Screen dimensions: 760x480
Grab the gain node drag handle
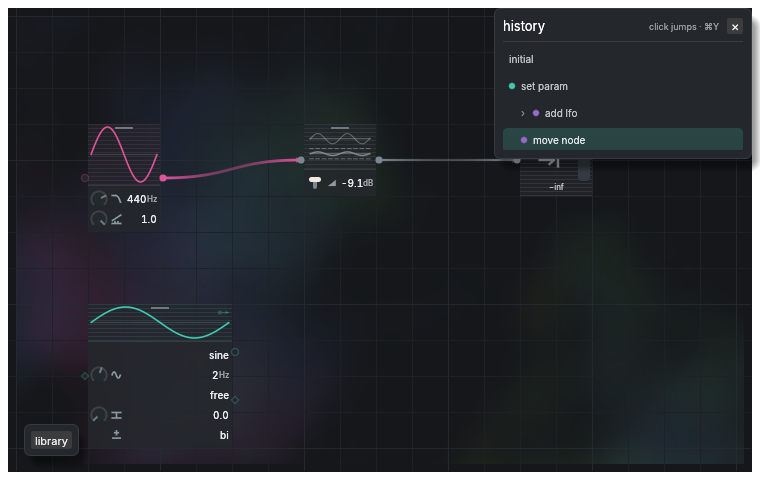click(340, 128)
